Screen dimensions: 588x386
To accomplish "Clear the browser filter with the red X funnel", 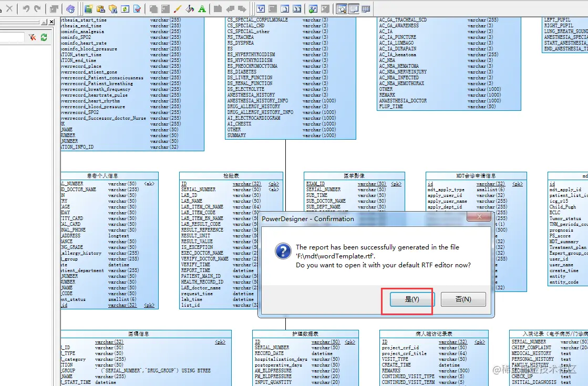I will pyautogui.click(x=33, y=37).
